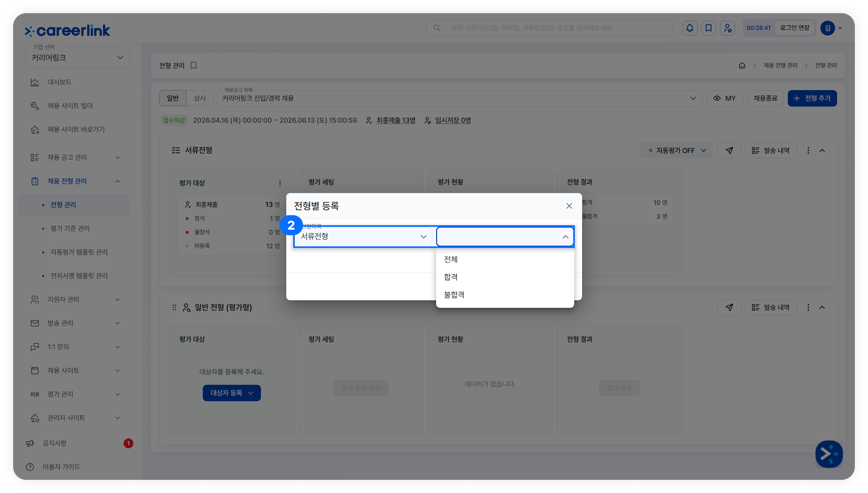
Task: Click the 채용 사이트 바로가기 house icon
Action: click(x=35, y=129)
